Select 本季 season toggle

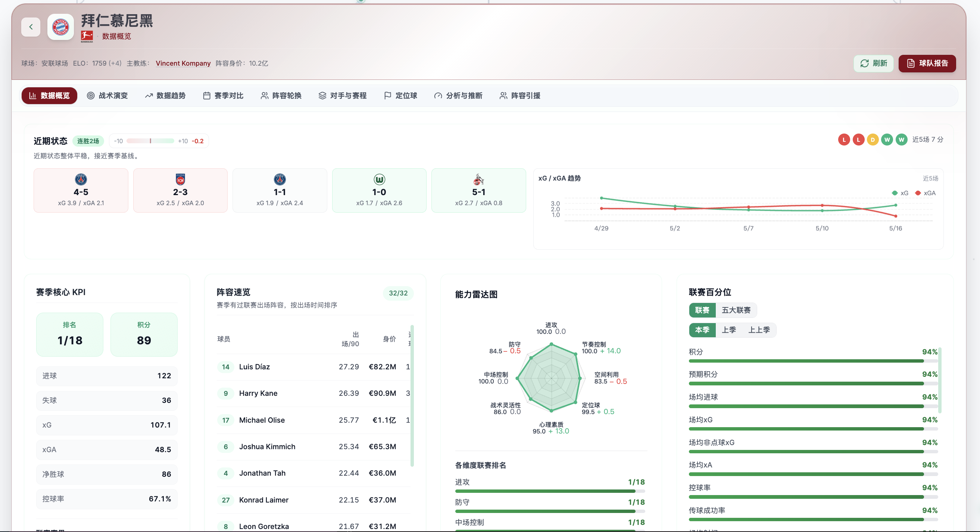[702, 330]
